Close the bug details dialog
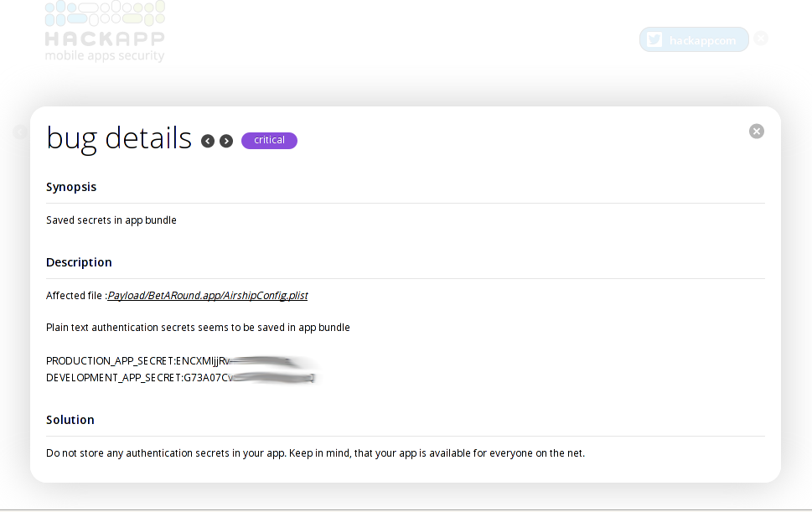This screenshot has width=812, height=512. coord(757,132)
